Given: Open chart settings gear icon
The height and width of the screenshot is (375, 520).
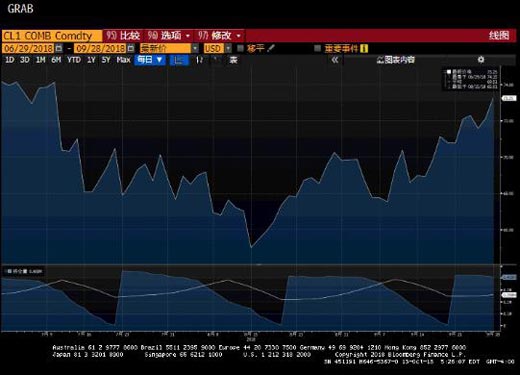Looking at the screenshot, I should point(481,60).
